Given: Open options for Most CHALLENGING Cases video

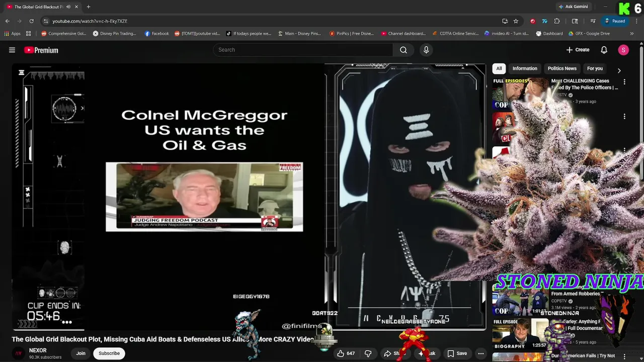Looking at the screenshot, I should pos(624,81).
